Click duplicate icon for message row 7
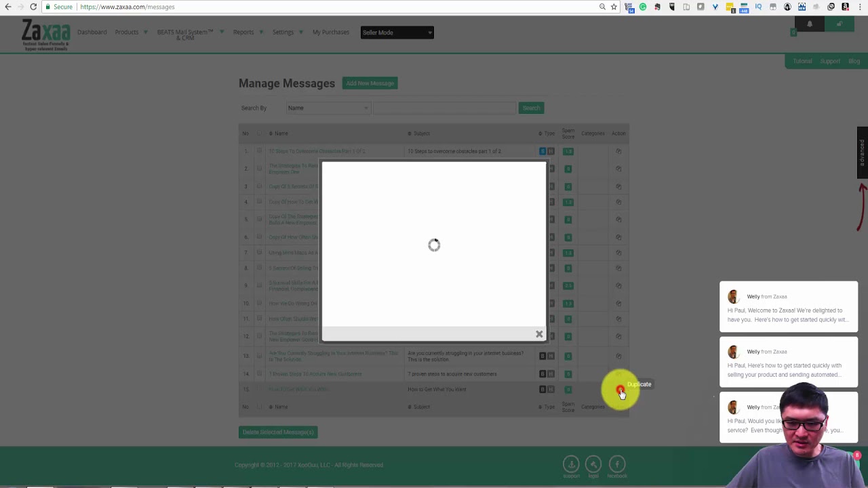This screenshot has height=488, width=868. [618, 253]
